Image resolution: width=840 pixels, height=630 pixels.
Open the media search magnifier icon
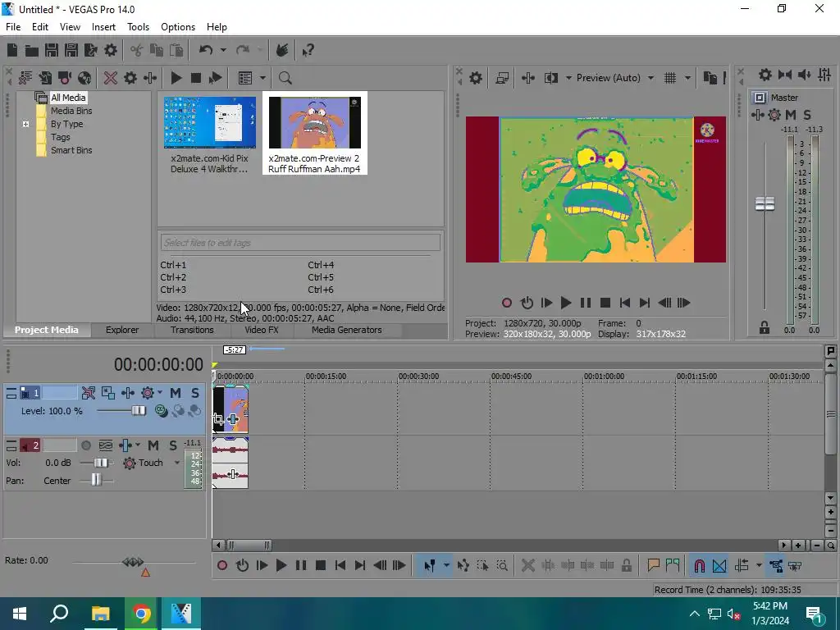[x=285, y=78]
